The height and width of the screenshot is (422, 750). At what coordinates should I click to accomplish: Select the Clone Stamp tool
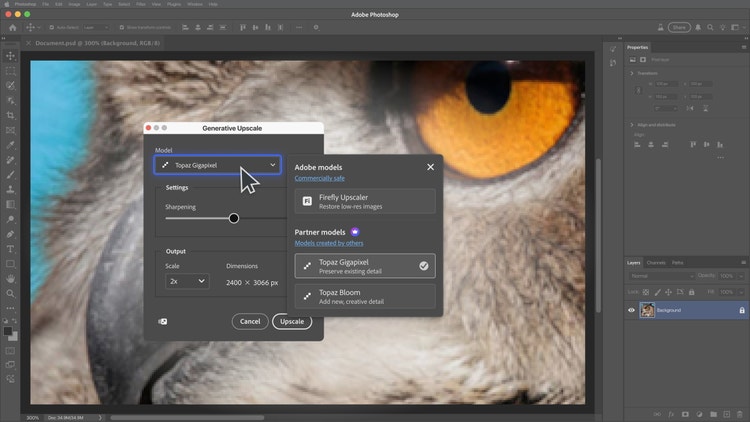pos(11,189)
